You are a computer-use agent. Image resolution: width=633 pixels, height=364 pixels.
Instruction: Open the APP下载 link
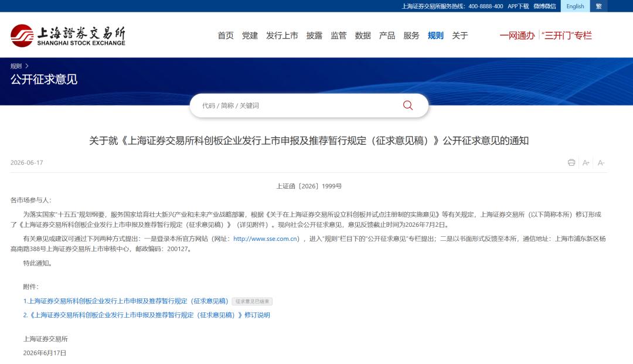(518, 6)
